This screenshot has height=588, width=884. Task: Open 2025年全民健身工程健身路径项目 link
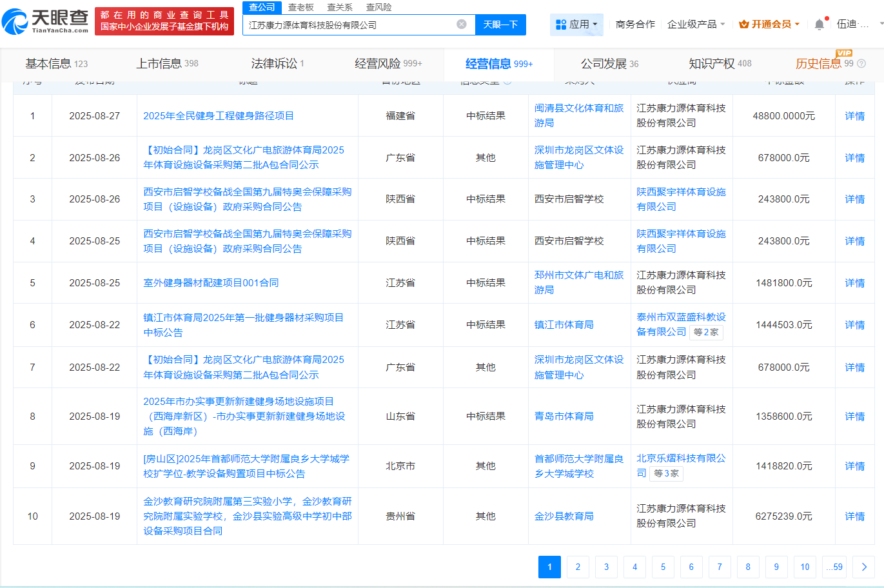tap(219, 115)
